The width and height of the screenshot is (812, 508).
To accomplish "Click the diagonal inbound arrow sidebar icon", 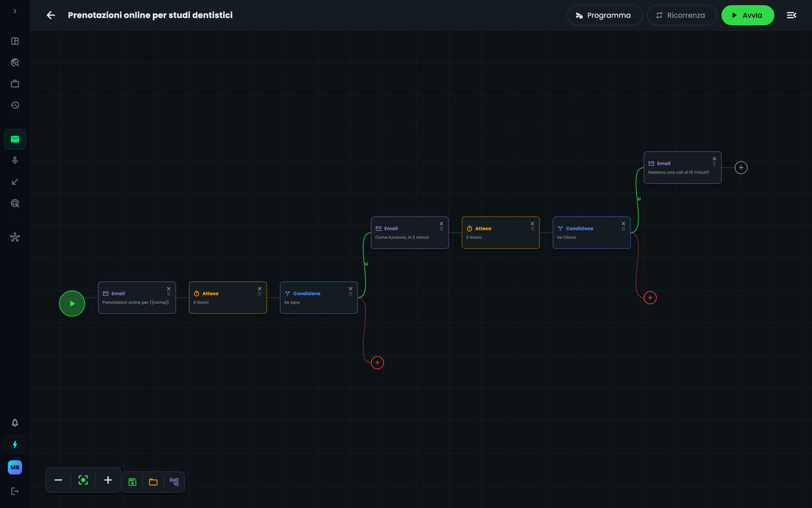I will (15, 182).
